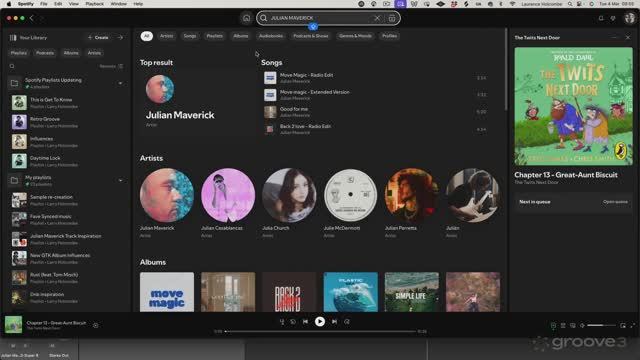The image size is (640, 360).
Task: Filter results by Playlists
Action: 215,36
